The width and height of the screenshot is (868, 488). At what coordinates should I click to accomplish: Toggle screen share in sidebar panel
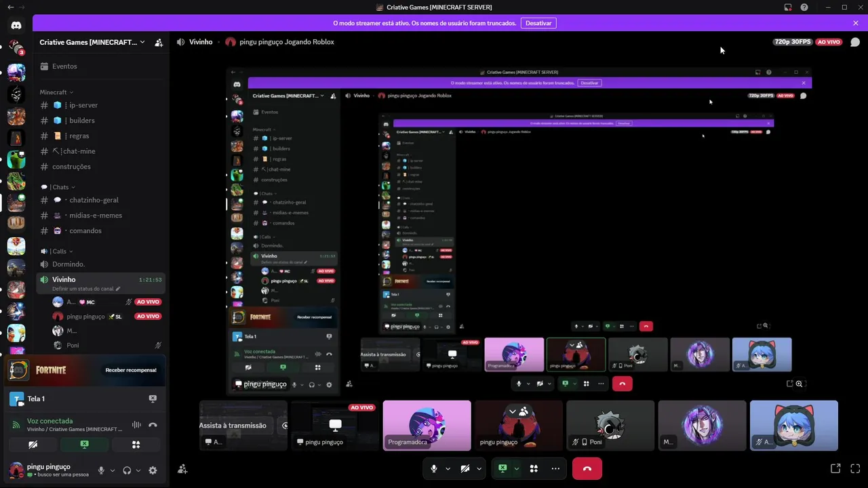point(84,445)
